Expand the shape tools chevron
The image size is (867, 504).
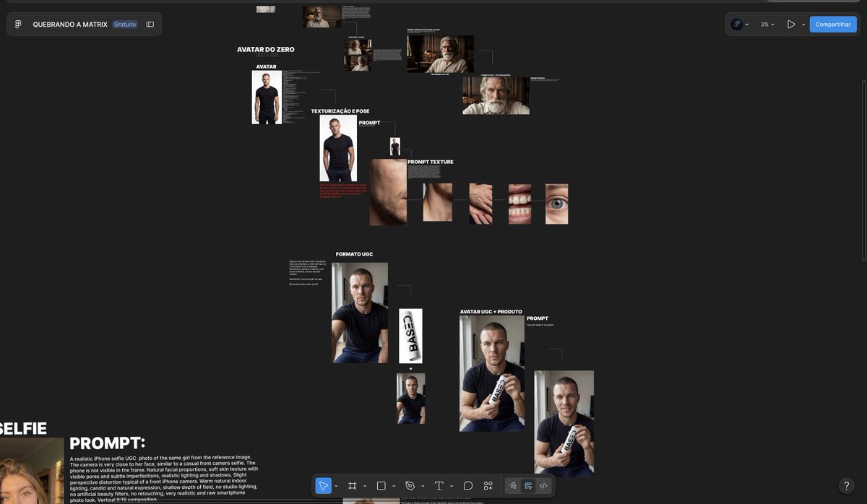tap(394, 486)
